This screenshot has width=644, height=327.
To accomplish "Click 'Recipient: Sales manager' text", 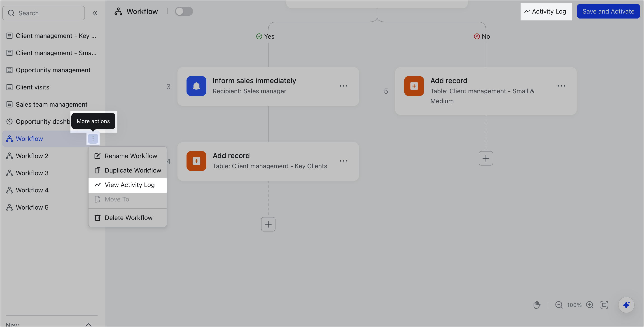I will 249,91.
